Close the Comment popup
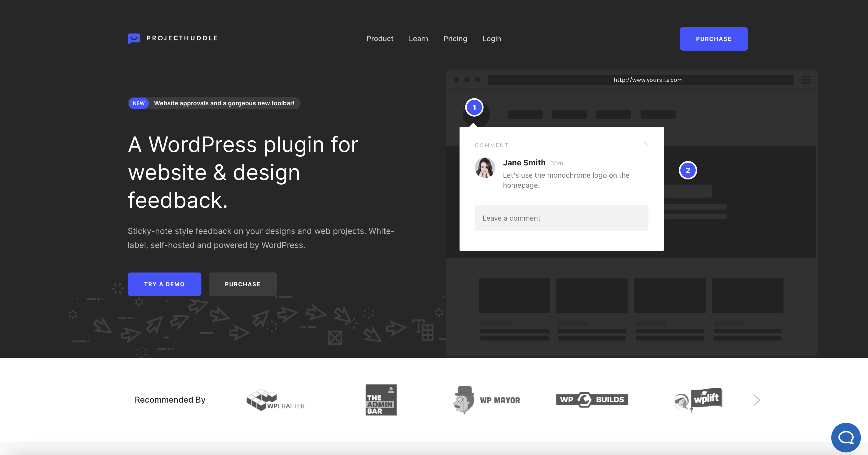The image size is (868, 455). click(x=646, y=144)
